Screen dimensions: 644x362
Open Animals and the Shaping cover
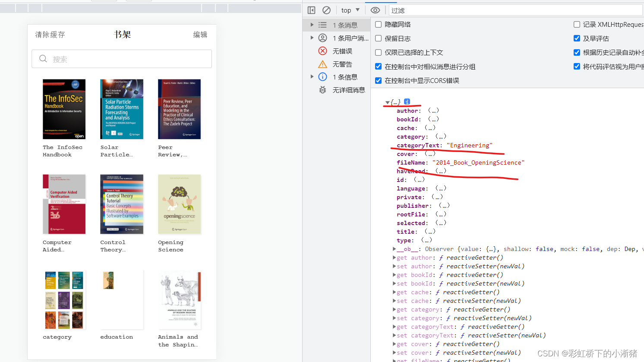179,300
